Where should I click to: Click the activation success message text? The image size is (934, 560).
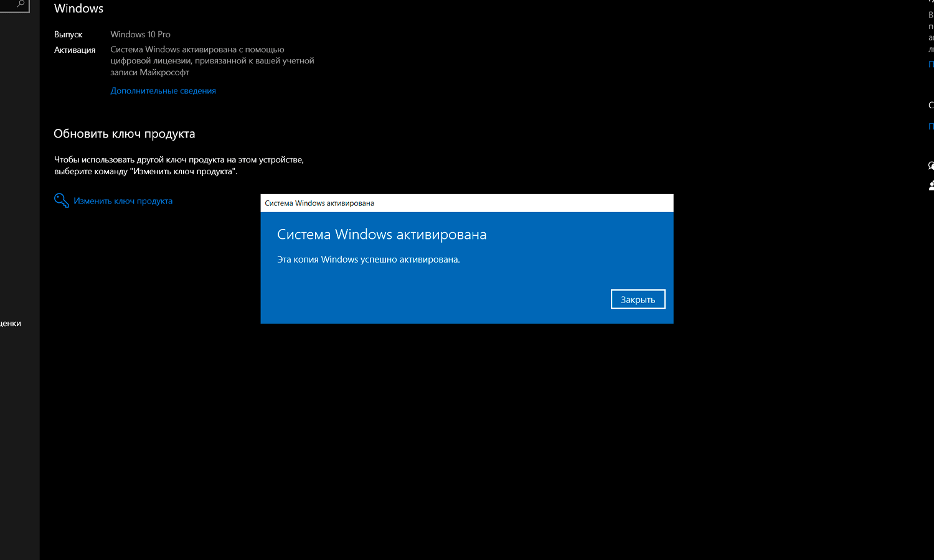(368, 259)
